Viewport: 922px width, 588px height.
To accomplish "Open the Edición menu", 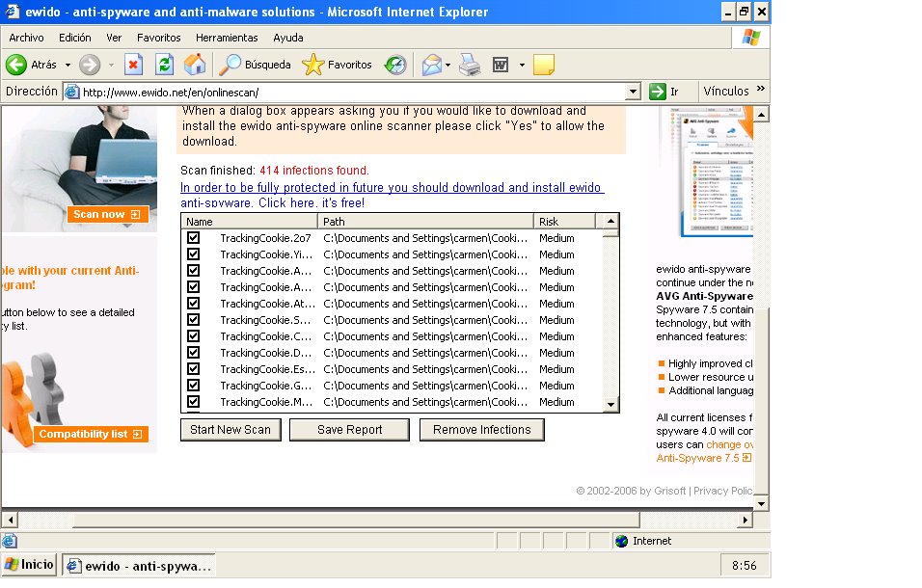I will [74, 38].
